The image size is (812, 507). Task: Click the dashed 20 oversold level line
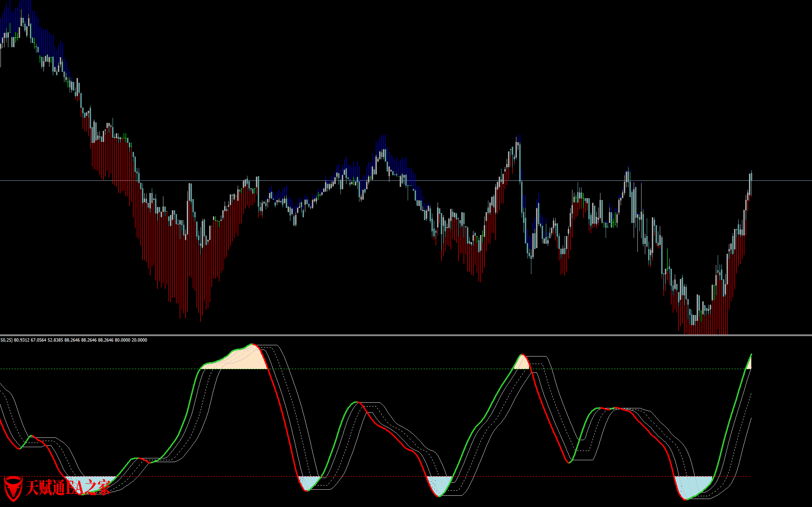tap(375, 477)
